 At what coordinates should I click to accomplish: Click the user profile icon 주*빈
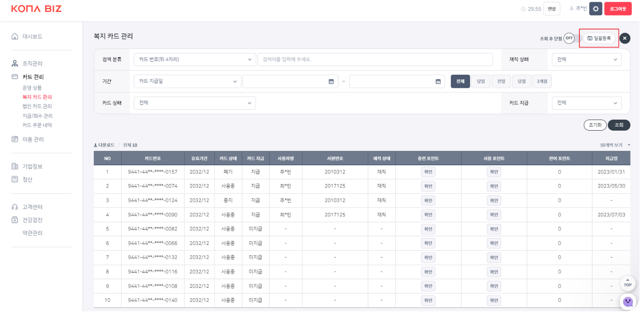[572, 8]
